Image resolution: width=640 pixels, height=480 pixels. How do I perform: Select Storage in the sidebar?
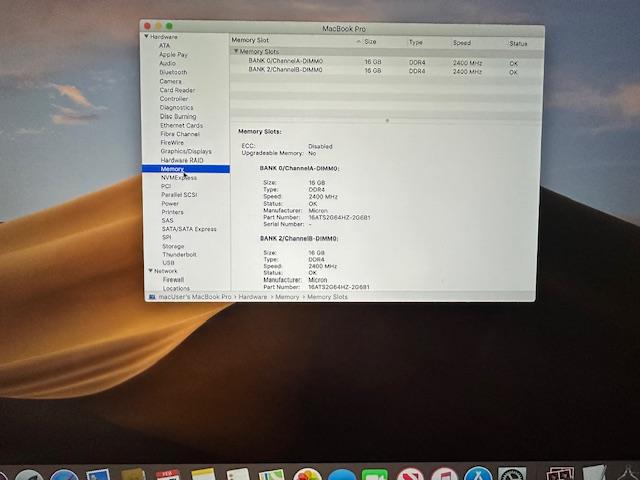click(173, 246)
